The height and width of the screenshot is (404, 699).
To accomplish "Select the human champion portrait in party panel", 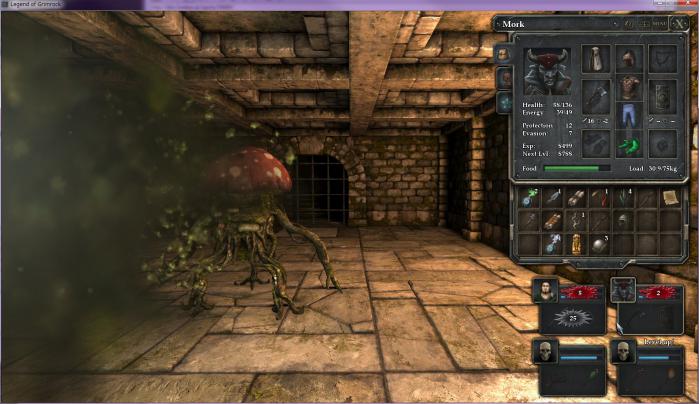I will (546, 291).
